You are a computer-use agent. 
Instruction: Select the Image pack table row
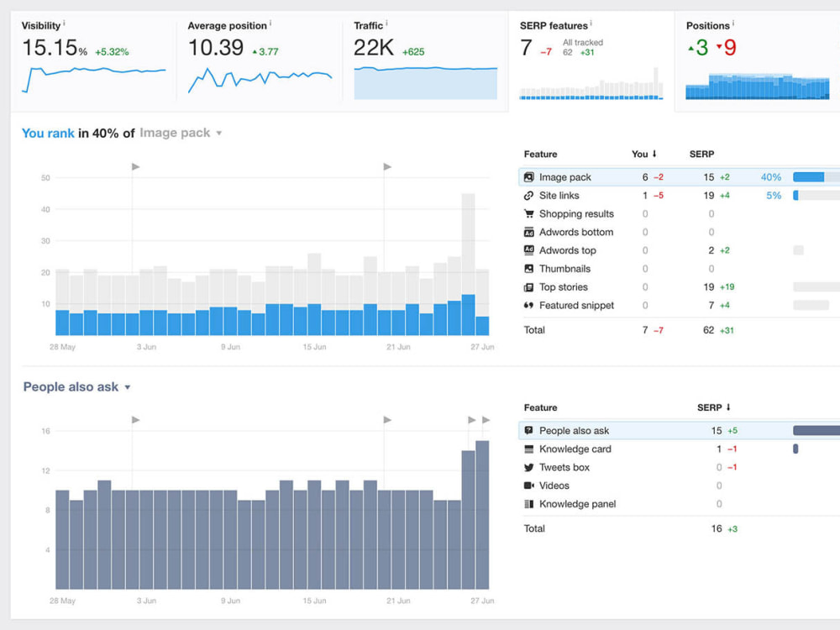click(680, 176)
